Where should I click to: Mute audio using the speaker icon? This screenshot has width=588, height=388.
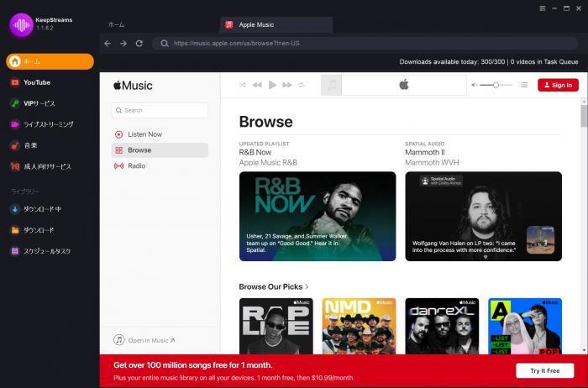point(474,85)
